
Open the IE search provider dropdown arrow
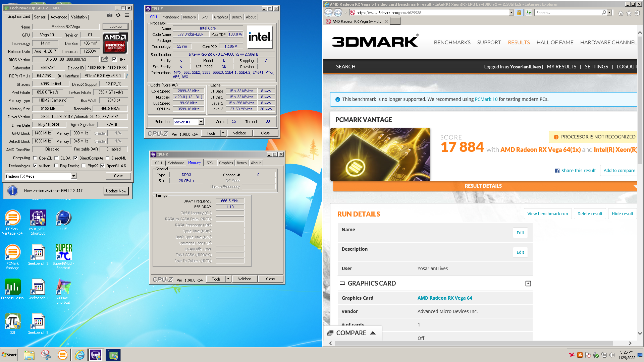(609, 12)
